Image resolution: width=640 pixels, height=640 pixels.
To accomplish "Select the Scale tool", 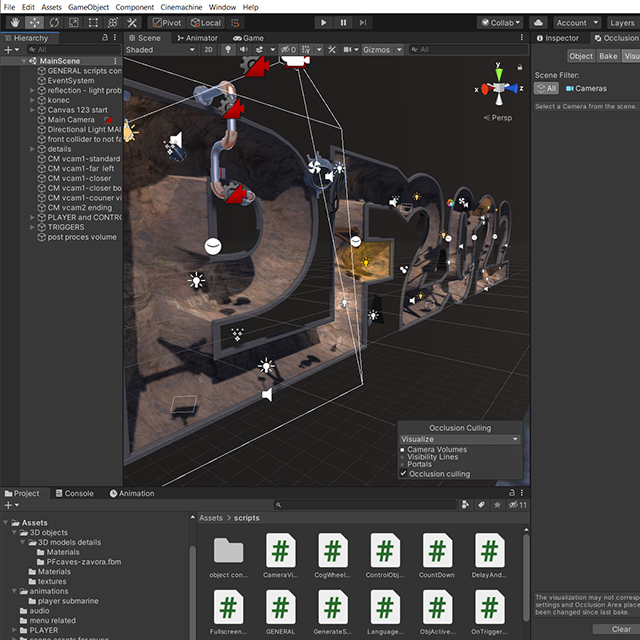I will tap(73, 23).
